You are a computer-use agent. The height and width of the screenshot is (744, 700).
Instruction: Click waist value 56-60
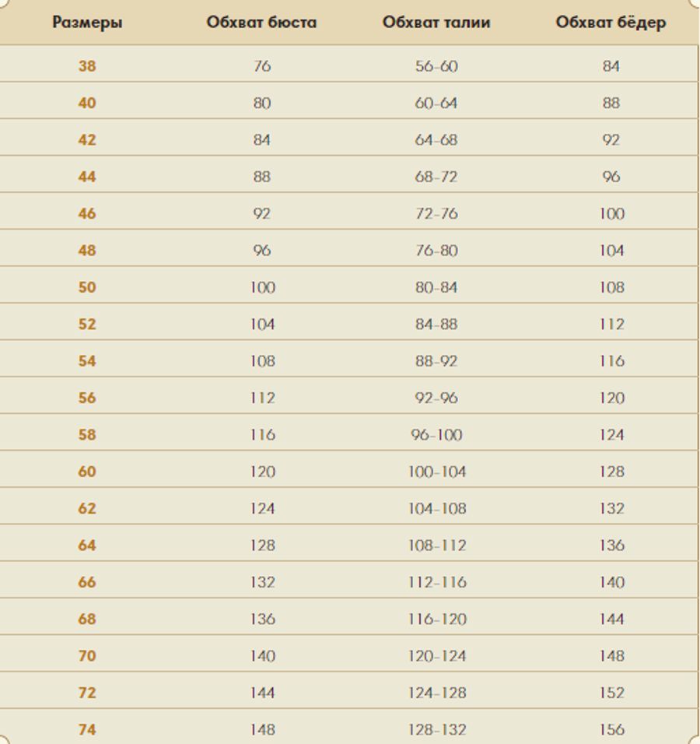[436, 66]
